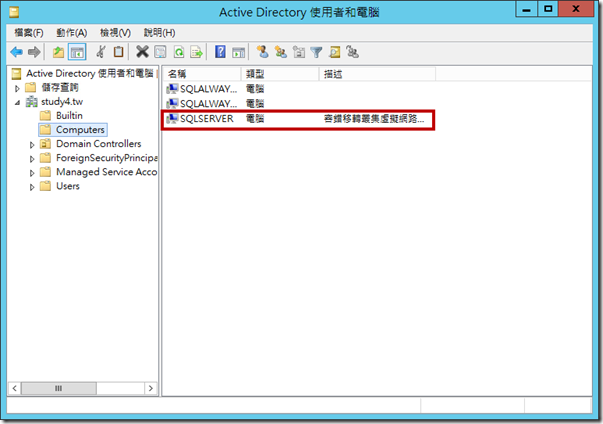Click the Forward arrow toolbar icon

[x=34, y=52]
